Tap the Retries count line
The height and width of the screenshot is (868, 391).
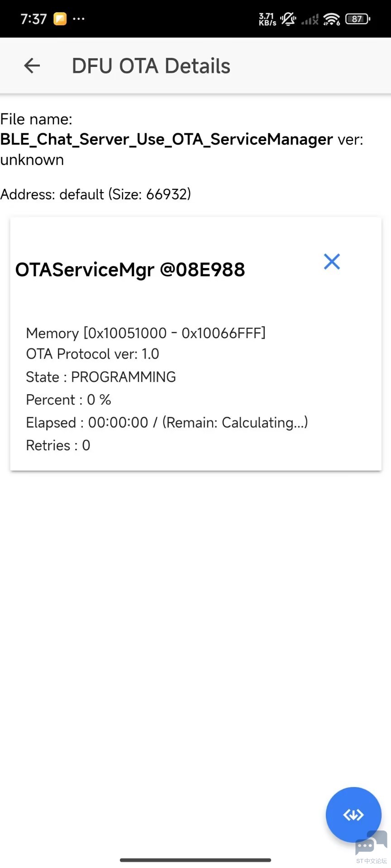(x=58, y=445)
